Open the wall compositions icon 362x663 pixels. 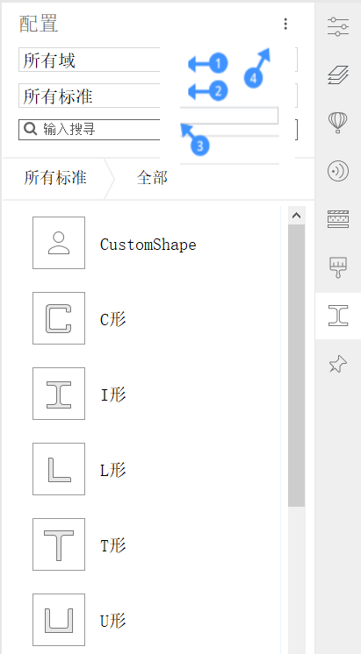[338, 219]
